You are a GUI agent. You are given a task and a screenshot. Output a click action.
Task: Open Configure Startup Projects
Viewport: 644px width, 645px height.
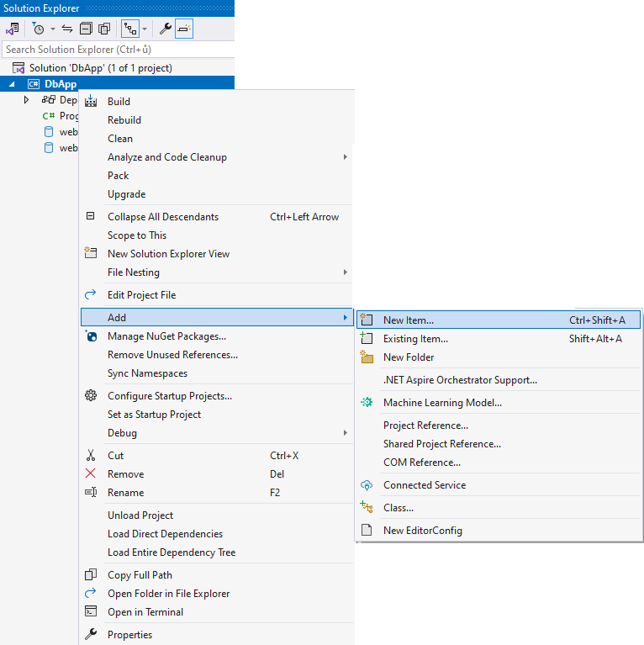[x=217, y=396]
